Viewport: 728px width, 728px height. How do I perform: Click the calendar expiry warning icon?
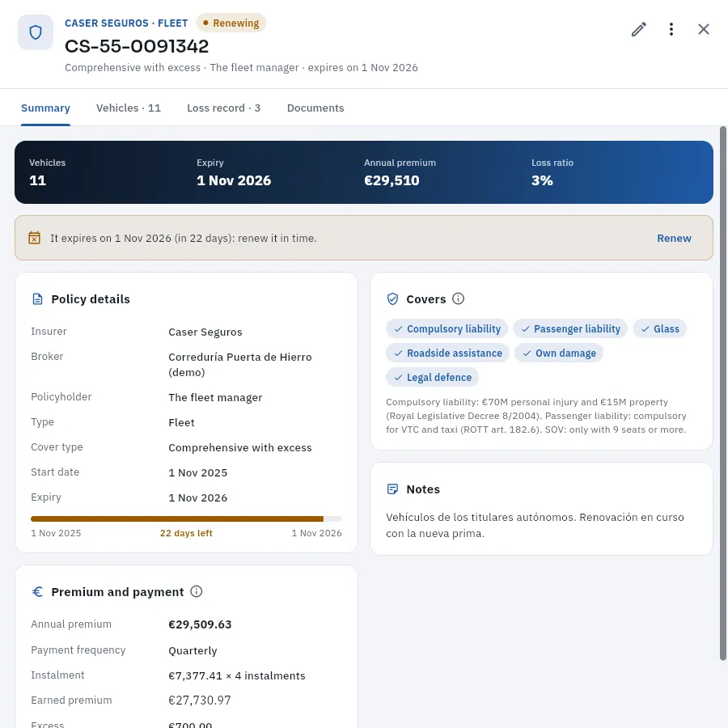(x=34, y=238)
